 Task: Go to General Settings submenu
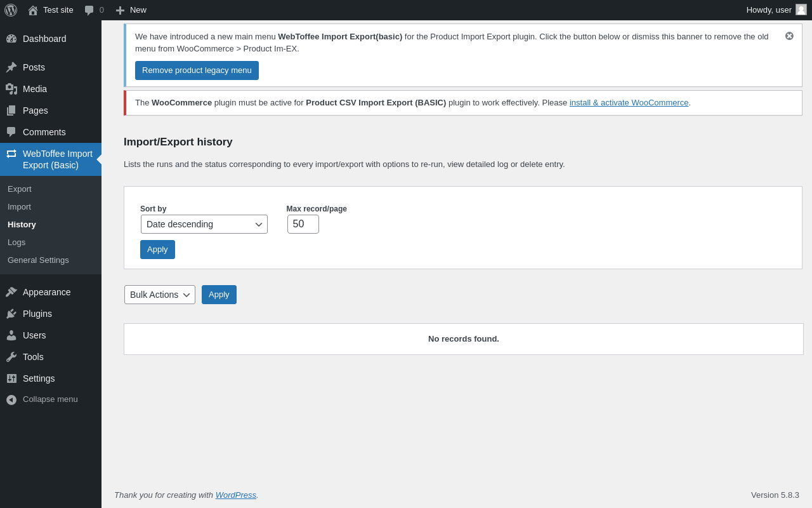point(38,260)
